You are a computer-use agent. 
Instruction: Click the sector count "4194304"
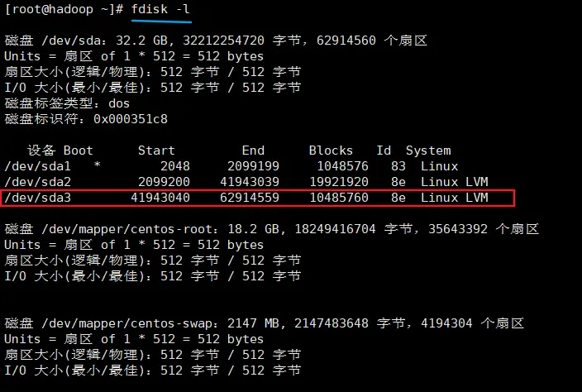click(x=447, y=323)
